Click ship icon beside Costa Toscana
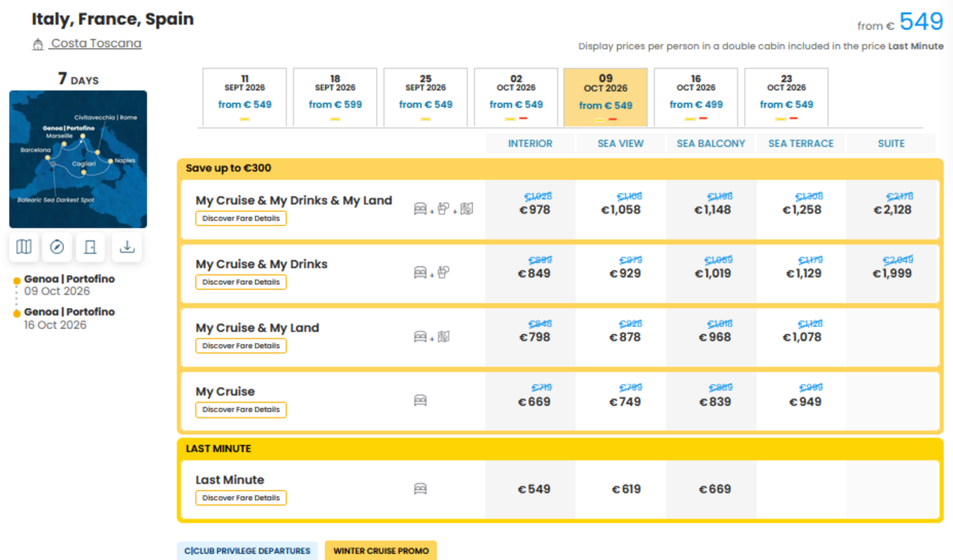Screen dimensions: 953x560 (x=38, y=44)
